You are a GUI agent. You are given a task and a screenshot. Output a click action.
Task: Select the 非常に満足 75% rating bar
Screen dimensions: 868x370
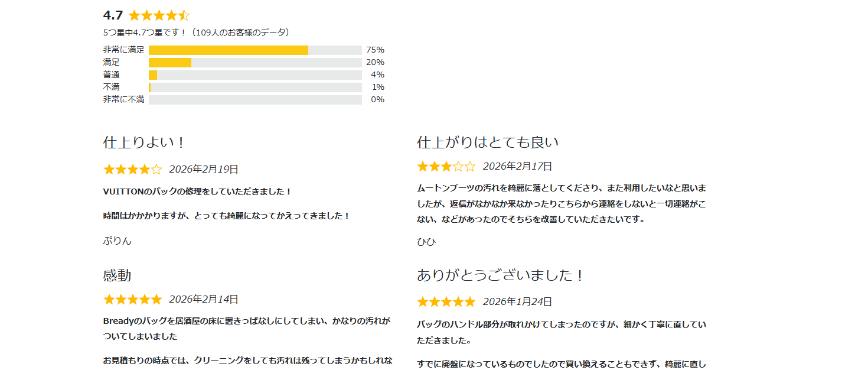[255, 50]
